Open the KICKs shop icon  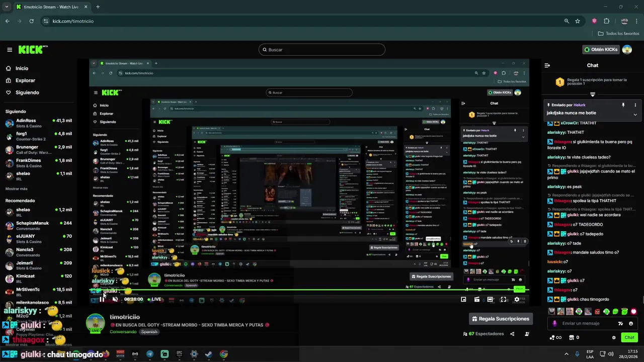(x=574, y=337)
